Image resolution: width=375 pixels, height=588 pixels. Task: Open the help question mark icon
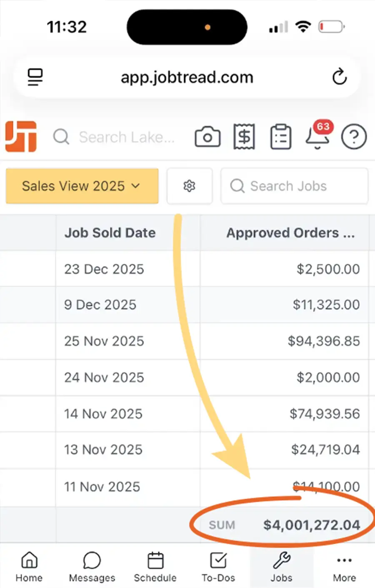354,137
